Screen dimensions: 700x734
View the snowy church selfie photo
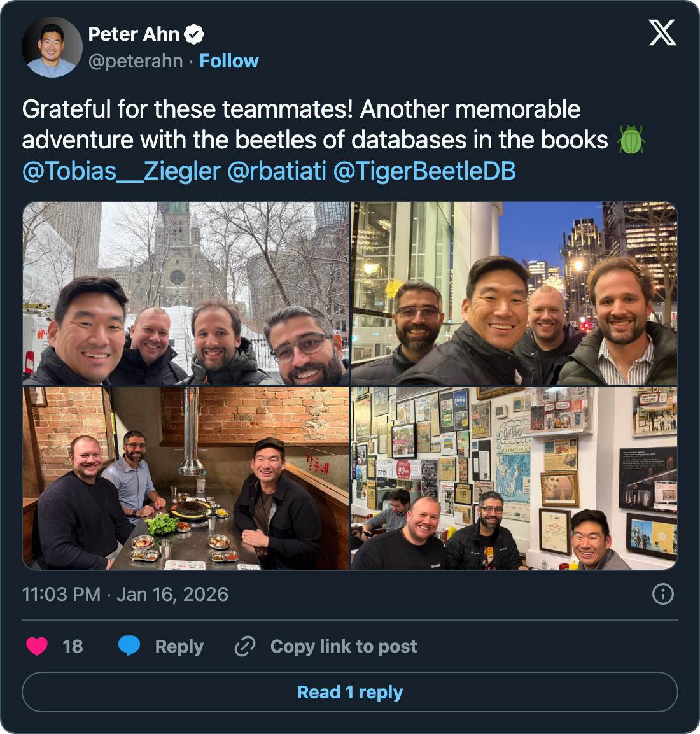(x=186, y=293)
